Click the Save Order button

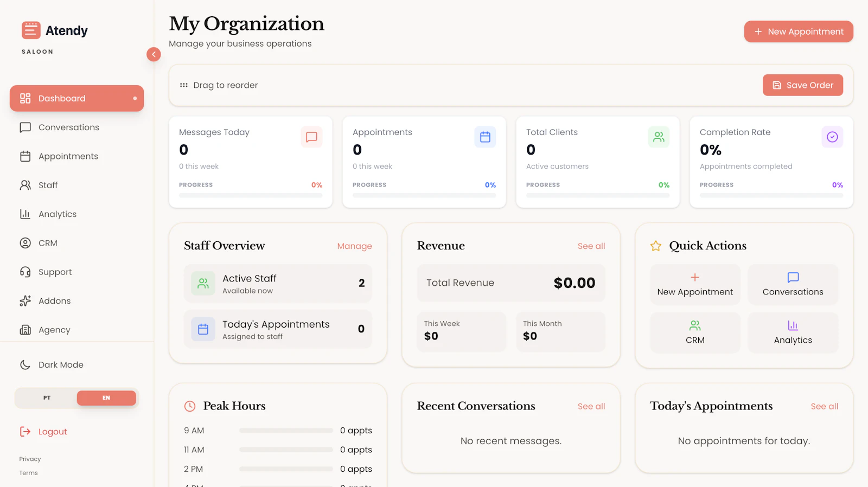click(803, 85)
